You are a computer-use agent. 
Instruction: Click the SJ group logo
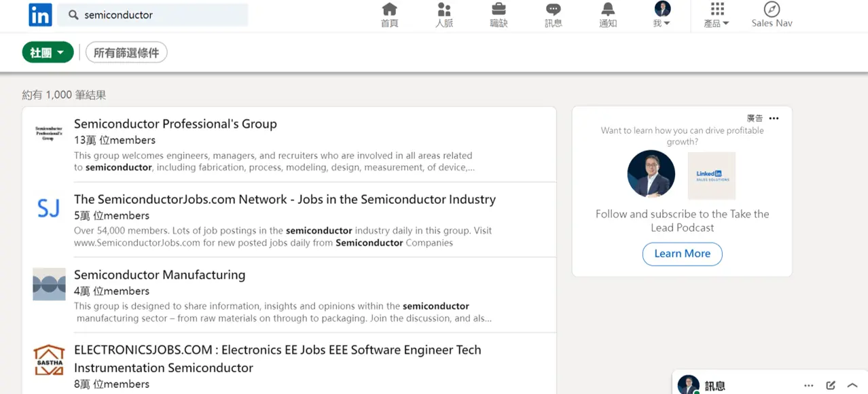tap(49, 208)
